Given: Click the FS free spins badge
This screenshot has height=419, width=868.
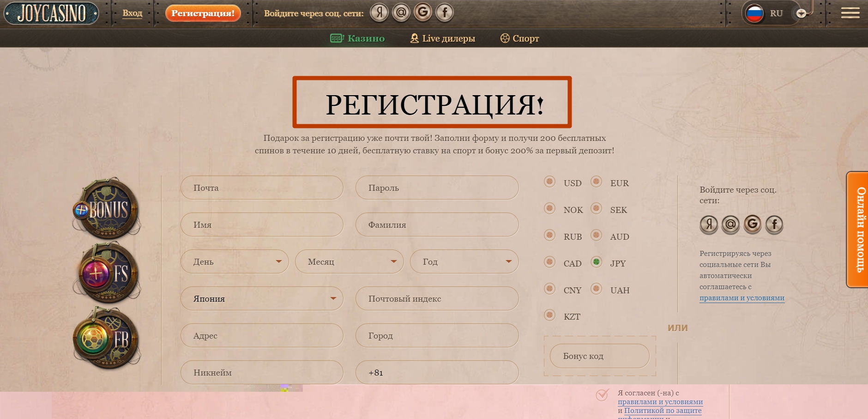Looking at the screenshot, I should [107, 273].
